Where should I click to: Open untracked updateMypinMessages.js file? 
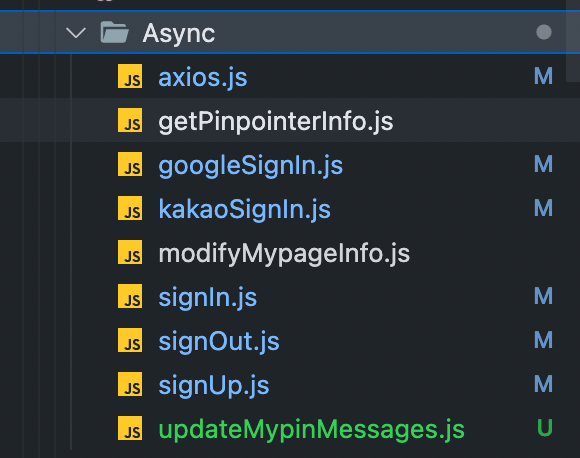pyautogui.click(x=311, y=430)
